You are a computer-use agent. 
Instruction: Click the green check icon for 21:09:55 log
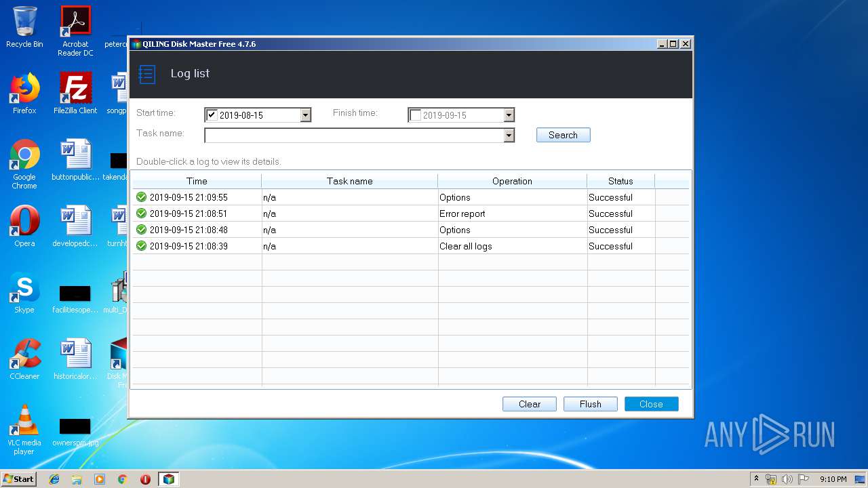click(141, 197)
